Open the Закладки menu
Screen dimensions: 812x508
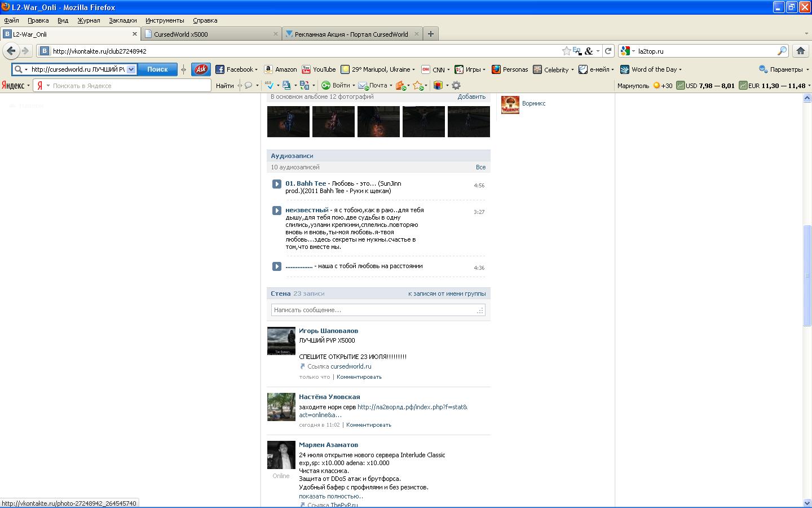click(123, 20)
